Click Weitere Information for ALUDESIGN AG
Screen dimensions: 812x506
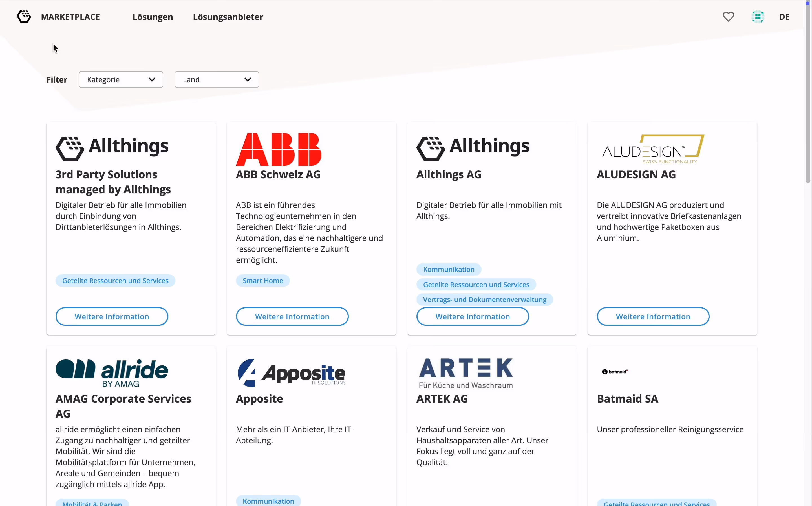pyautogui.click(x=653, y=316)
